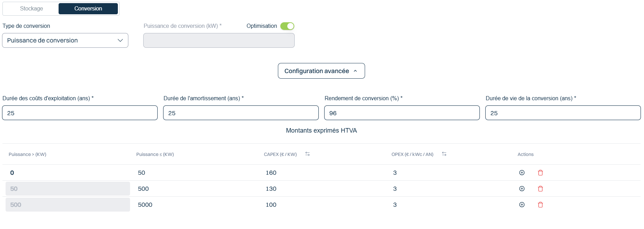Add a row after the 50–500 kW tier
Viewport: 644px width, 229px height.
[522, 189]
